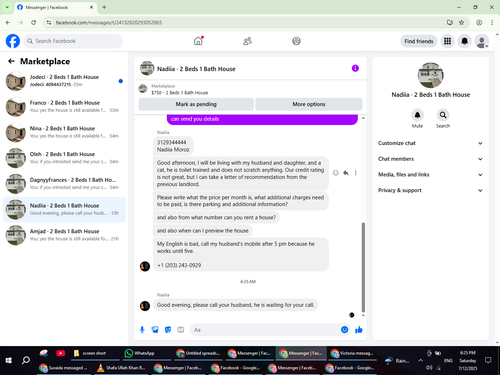This screenshot has width=500, height=375.
Task: Choose a GIF icon
Action: 181,330
